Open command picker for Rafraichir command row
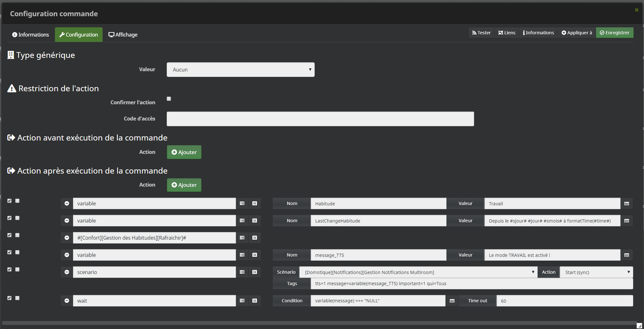Image resolution: width=644 pixels, height=329 pixels. pyautogui.click(x=255, y=238)
